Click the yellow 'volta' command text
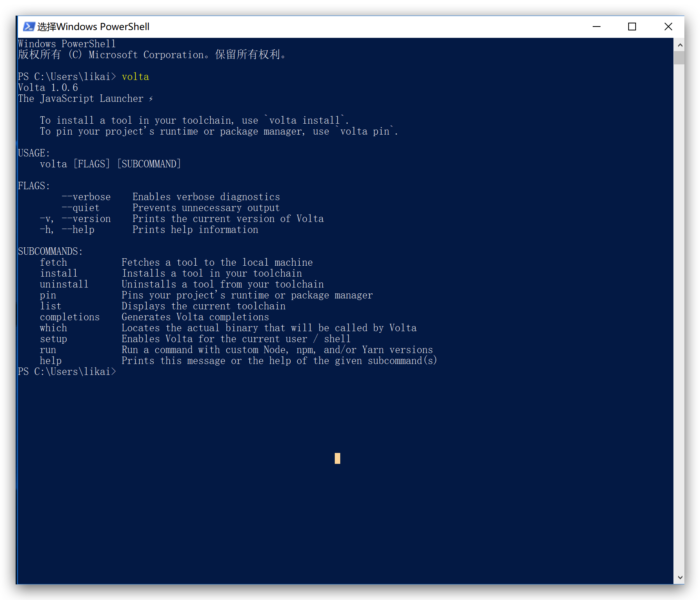700x600 pixels. 135,76
